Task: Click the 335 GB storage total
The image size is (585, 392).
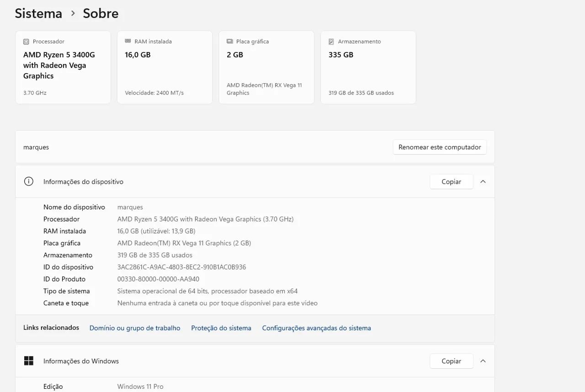Action: 341,55
